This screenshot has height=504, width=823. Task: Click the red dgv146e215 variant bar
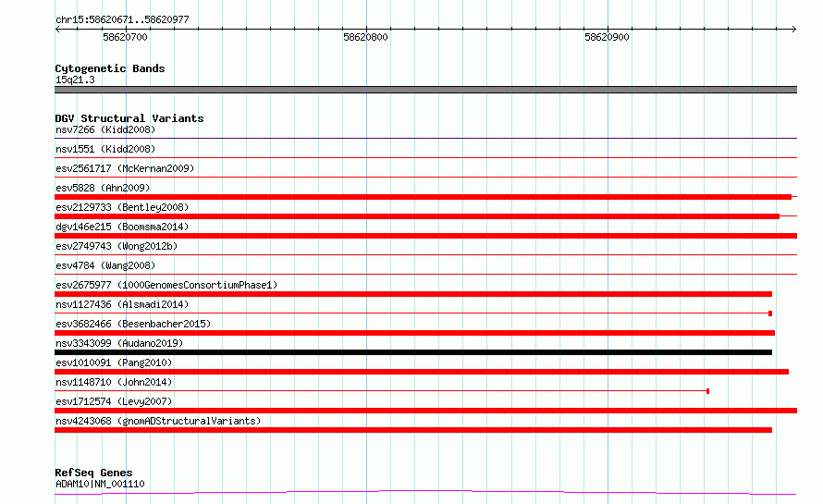pos(425,236)
